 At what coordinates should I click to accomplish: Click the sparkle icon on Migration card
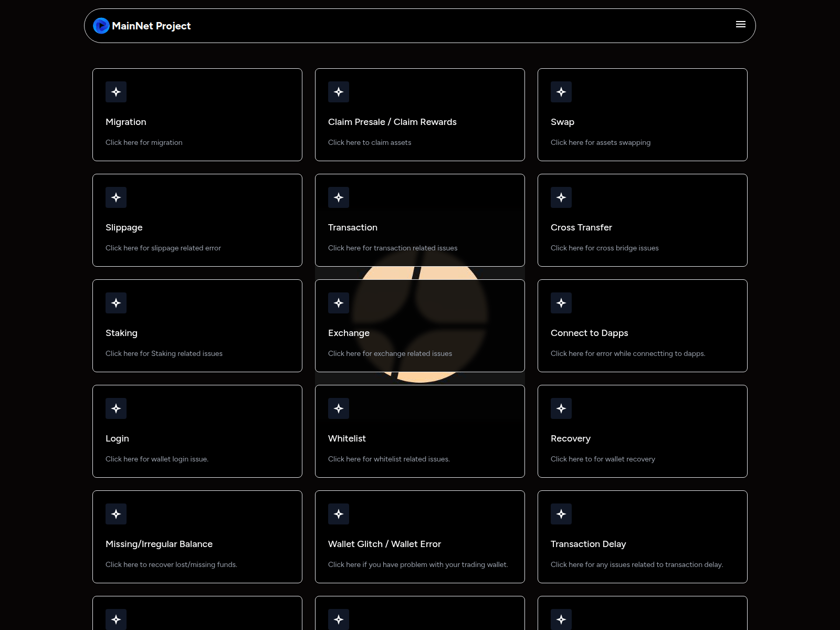[x=116, y=92]
